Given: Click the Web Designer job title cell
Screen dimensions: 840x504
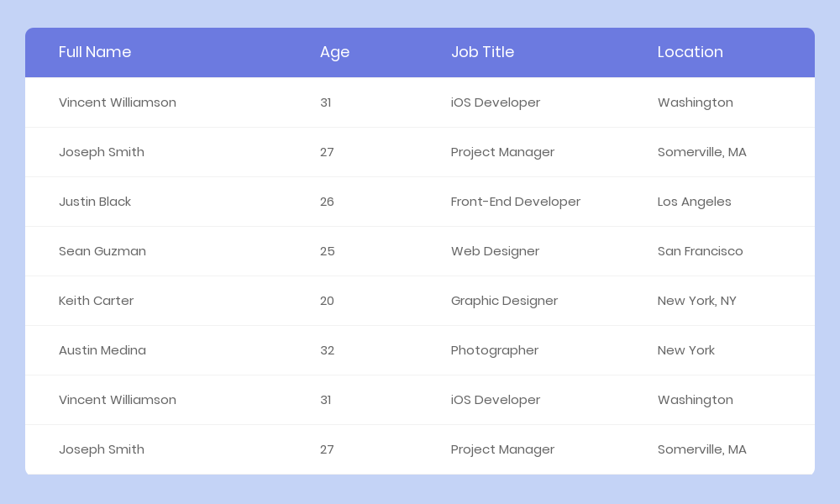Looking at the screenshot, I should [x=495, y=251].
